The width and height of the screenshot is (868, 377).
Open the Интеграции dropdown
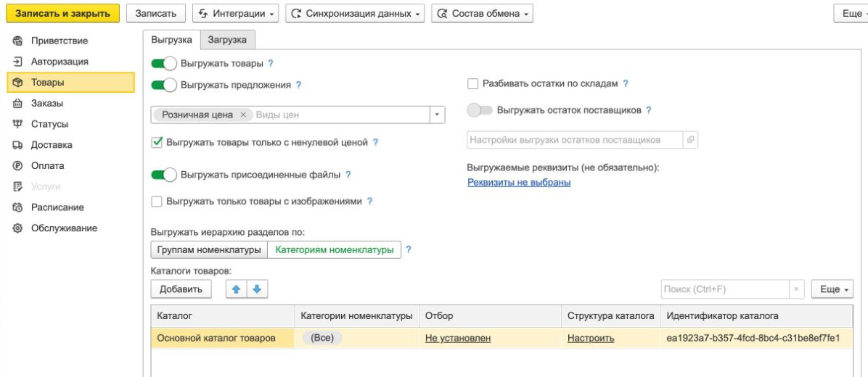click(x=236, y=14)
